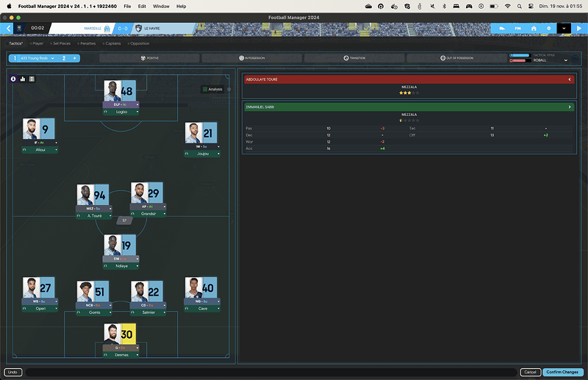The width and height of the screenshot is (588, 380).
Task: Click the instruction icon left of Joujou
Action: coord(187,154)
